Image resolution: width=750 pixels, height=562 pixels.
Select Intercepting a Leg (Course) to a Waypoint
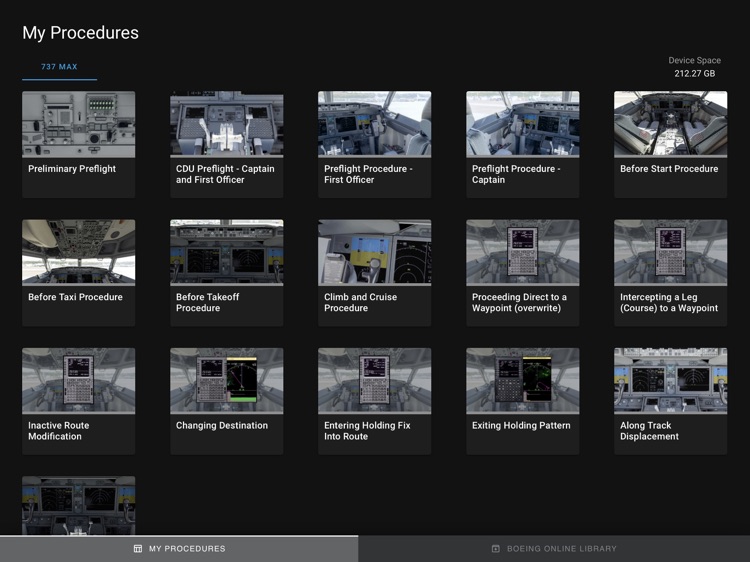point(671,273)
